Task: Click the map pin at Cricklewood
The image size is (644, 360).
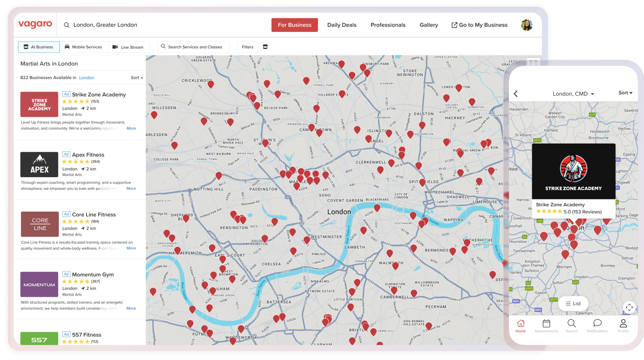Action: click(211, 84)
